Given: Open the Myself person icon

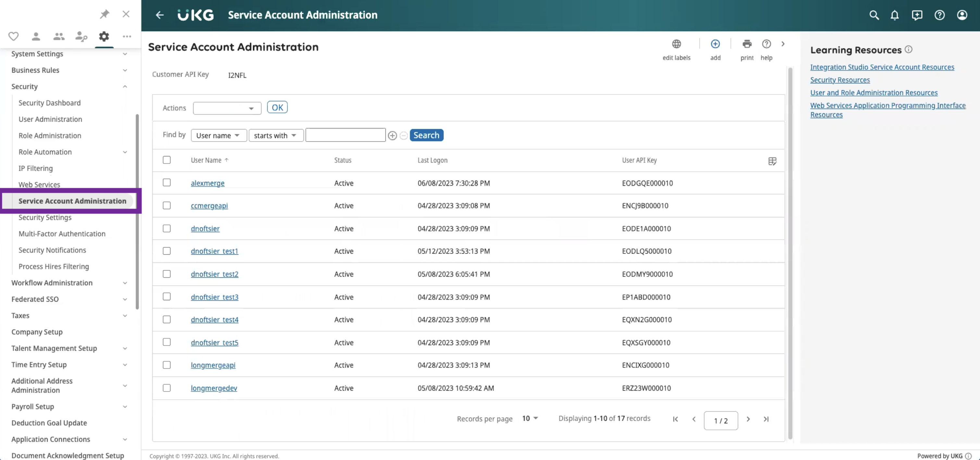Looking at the screenshot, I should click(36, 37).
